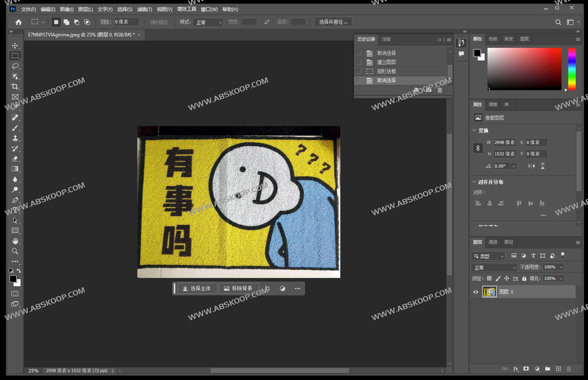Select the Move tool
Screen dimensions: 588x380
click(x=15, y=45)
